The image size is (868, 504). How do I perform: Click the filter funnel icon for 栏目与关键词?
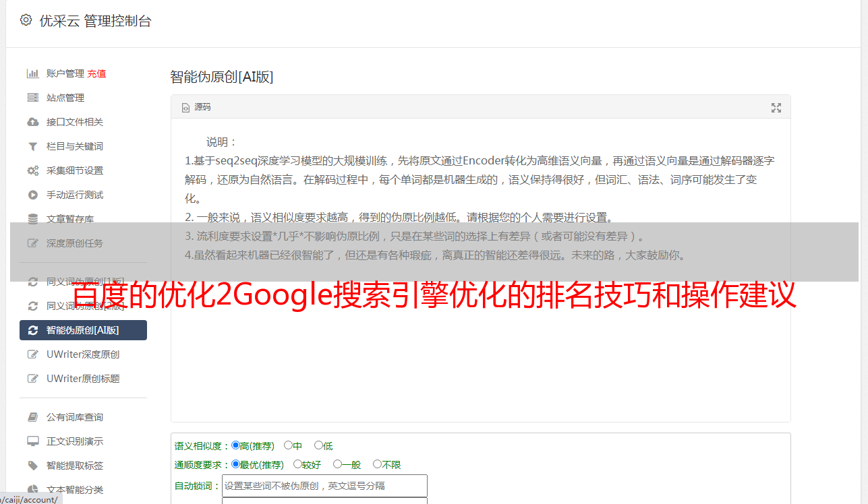point(32,146)
